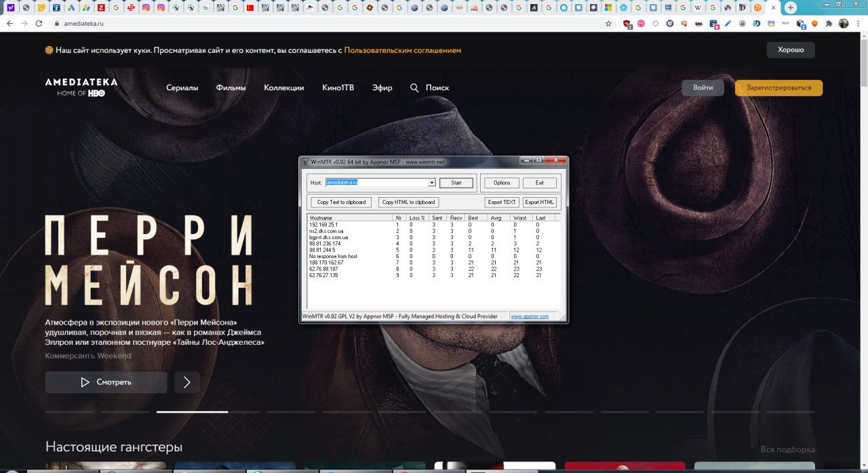Click the Amediateka Home of HBO logo
The image size is (868, 473).
click(81, 87)
